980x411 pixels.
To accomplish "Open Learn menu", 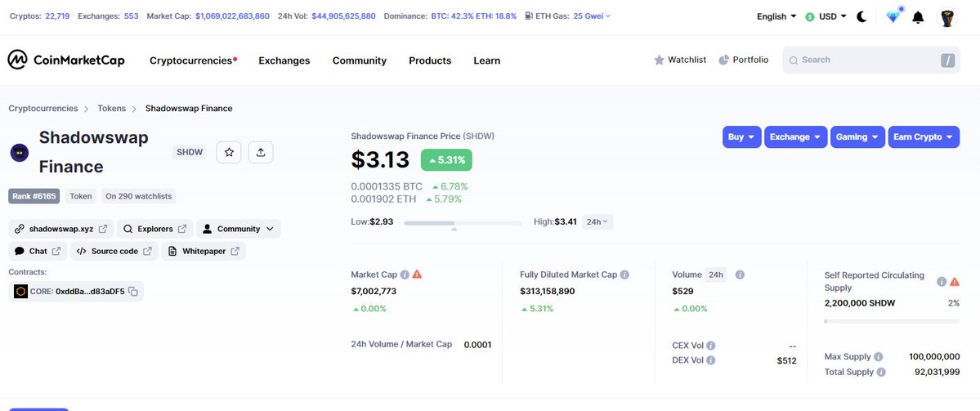I will tap(487, 60).
